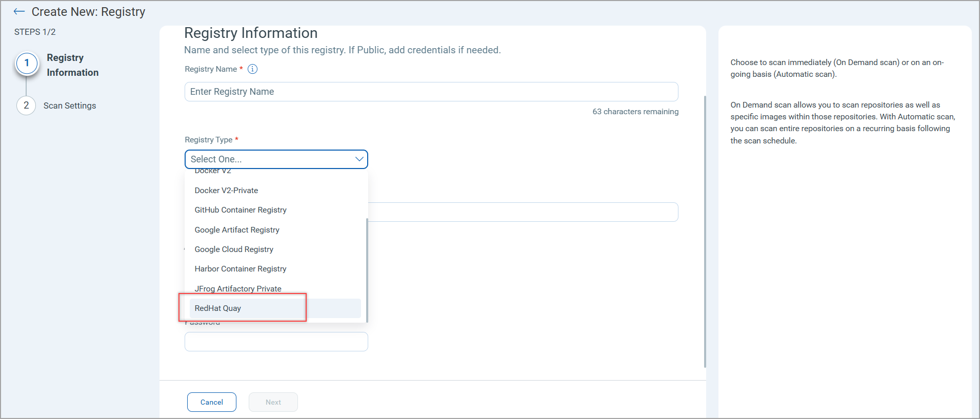This screenshot has height=419, width=980.
Task: Select Docker V2 registry type
Action: pyautogui.click(x=213, y=171)
